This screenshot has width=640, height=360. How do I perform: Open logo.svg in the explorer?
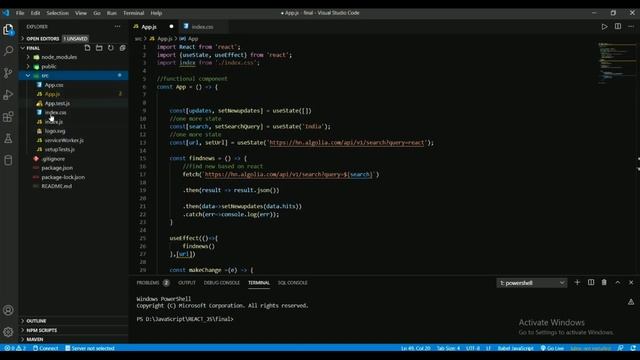click(x=55, y=131)
